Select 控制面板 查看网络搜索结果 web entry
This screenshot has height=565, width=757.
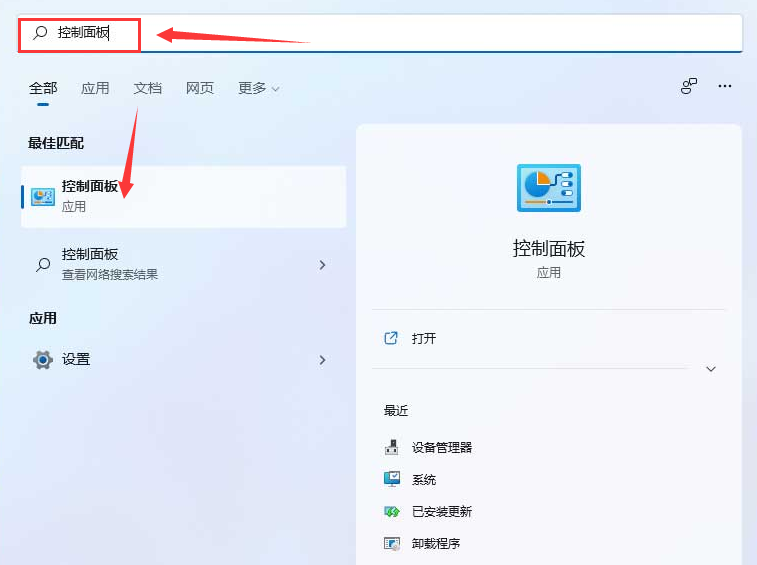click(x=183, y=264)
